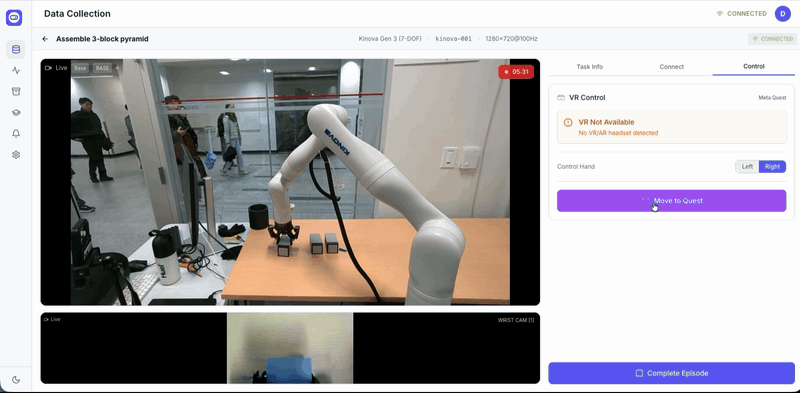Click the Kinova Gen 3 (7-DOF) text

click(390, 39)
